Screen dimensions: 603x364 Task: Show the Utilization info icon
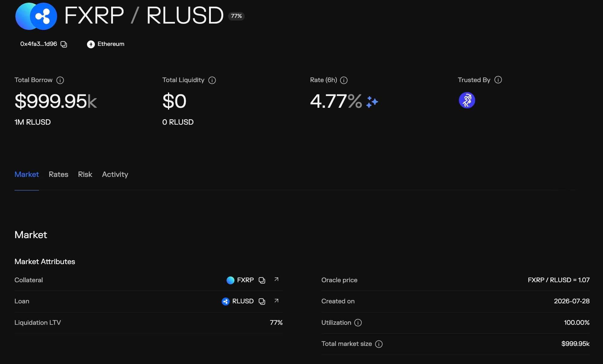tap(358, 323)
